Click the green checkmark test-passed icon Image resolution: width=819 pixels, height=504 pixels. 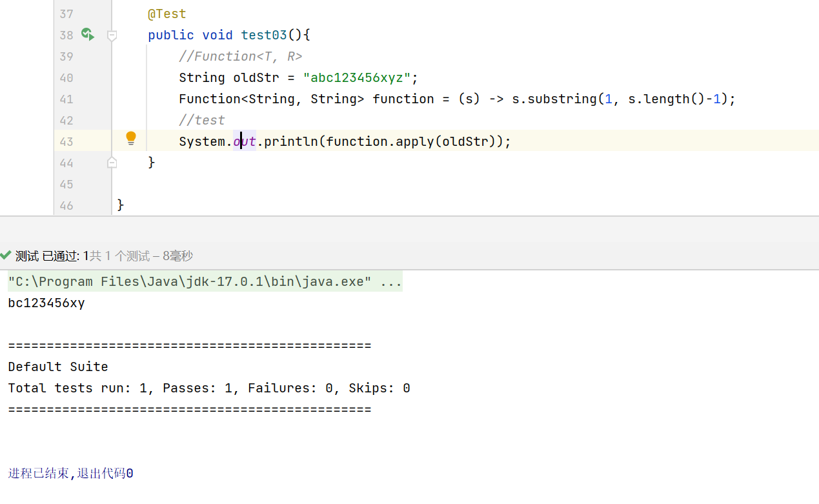pyautogui.click(x=6, y=256)
